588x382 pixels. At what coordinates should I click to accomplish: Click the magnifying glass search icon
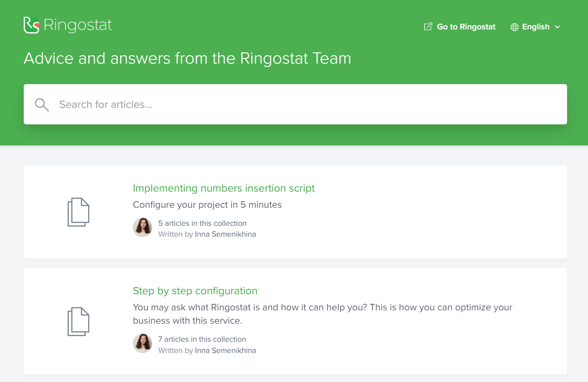[x=42, y=105]
